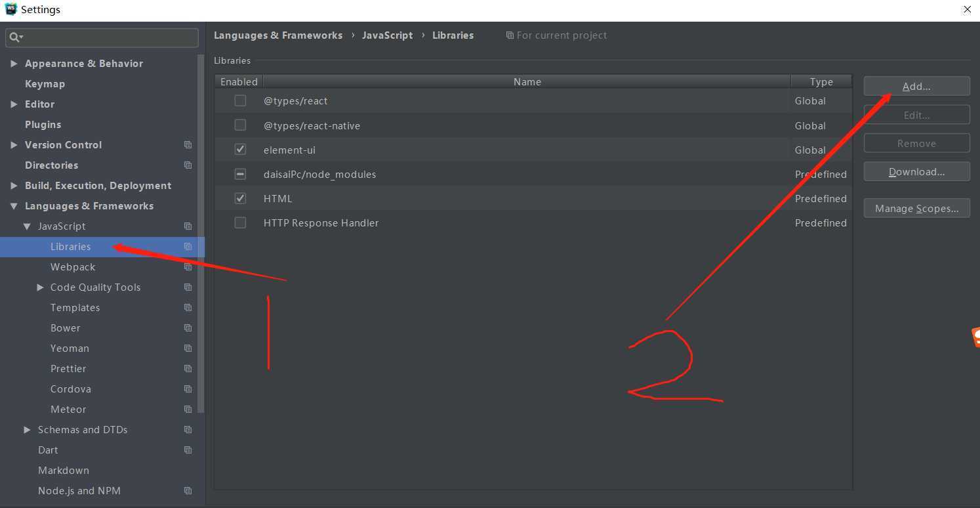
Task: Select Webpack in the settings tree
Action: [73, 267]
